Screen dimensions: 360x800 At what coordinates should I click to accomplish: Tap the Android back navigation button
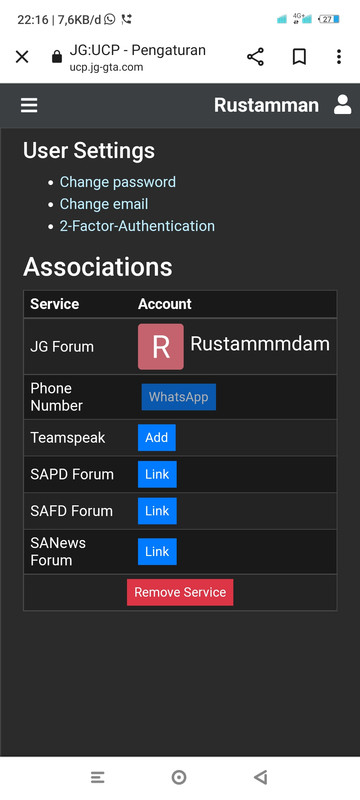(261, 778)
